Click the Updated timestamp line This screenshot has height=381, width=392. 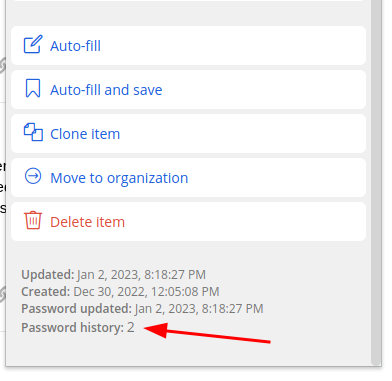[x=113, y=275]
